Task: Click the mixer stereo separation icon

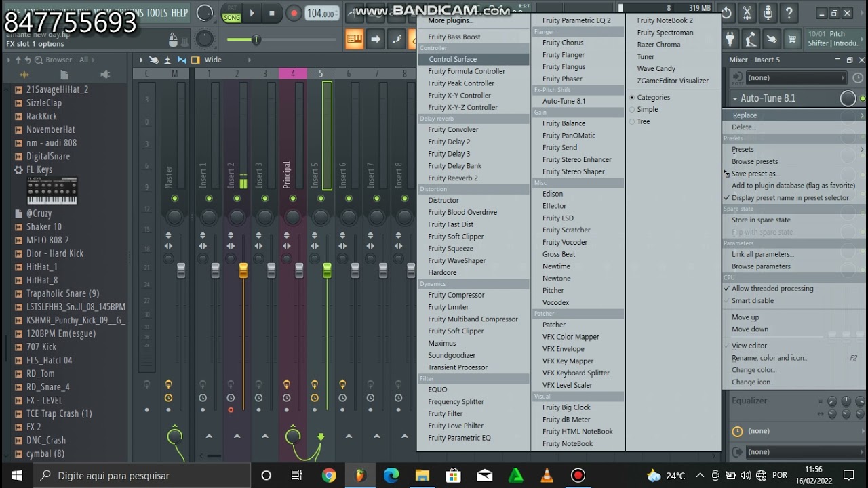Action: click(x=182, y=60)
